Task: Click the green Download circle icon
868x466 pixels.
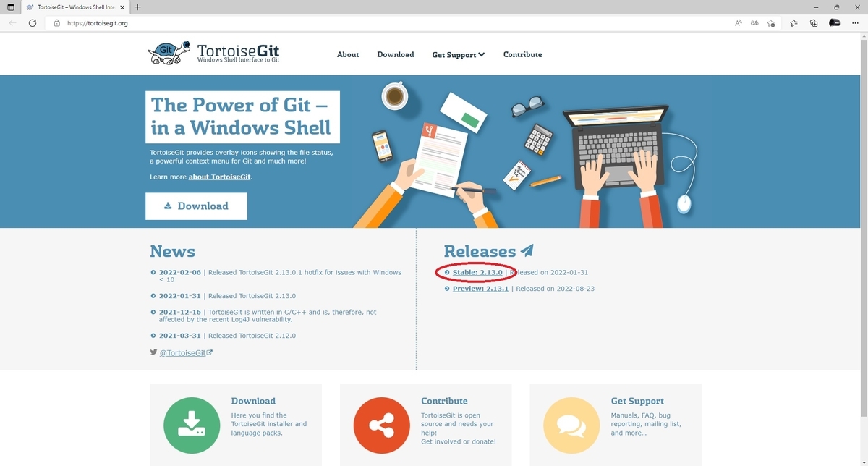Action: click(192, 425)
